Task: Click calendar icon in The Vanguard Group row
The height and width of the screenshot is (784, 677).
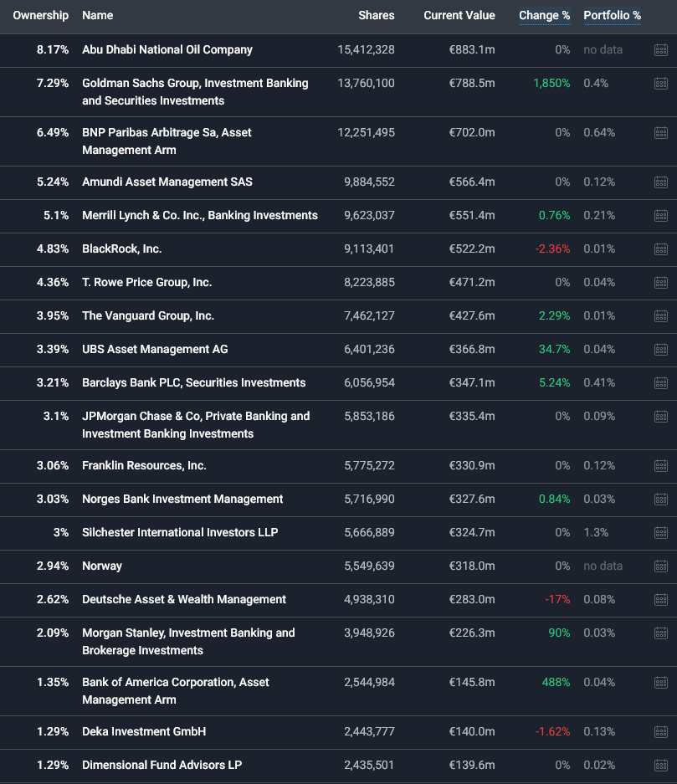Action: (x=660, y=316)
